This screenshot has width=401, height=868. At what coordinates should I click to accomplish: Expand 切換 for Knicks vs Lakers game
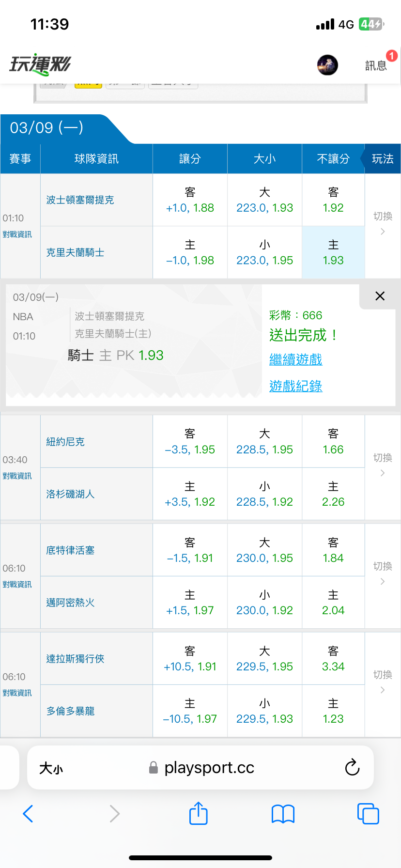[383, 465]
